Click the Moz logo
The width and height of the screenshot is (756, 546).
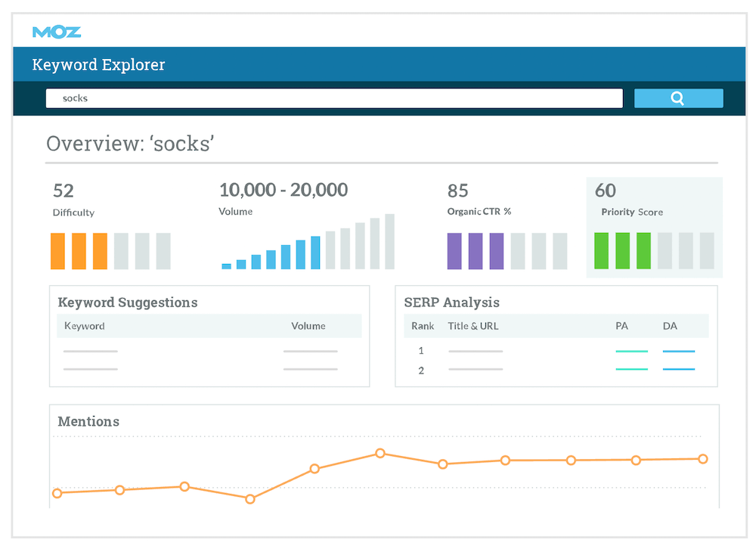(57, 33)
